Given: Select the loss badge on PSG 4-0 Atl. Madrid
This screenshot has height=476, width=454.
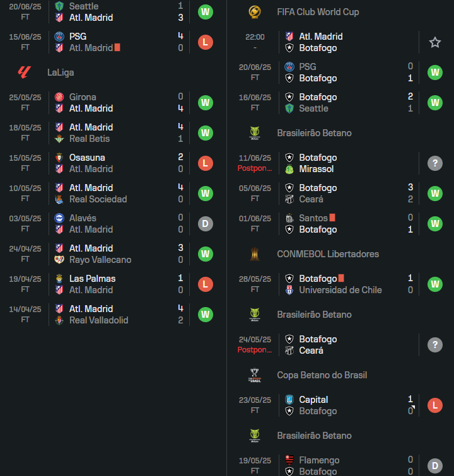Looking at the screenshot, I should point(206,42).
